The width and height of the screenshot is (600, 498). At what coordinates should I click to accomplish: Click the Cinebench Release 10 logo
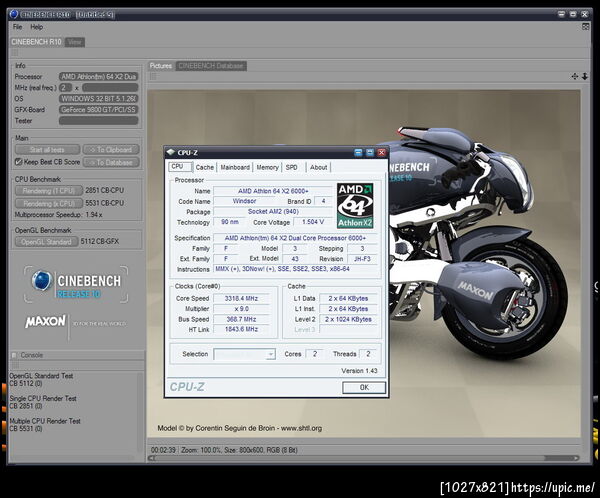[x=76, y=284]
